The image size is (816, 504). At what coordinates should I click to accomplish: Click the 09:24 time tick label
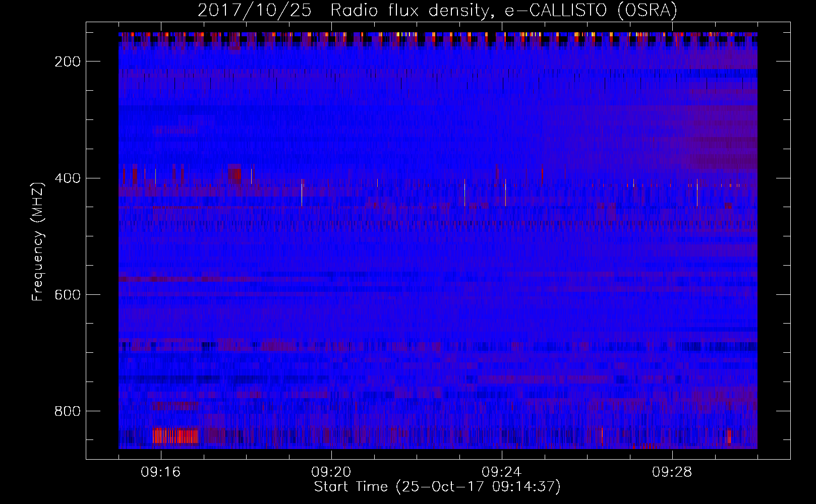[502, 472]
